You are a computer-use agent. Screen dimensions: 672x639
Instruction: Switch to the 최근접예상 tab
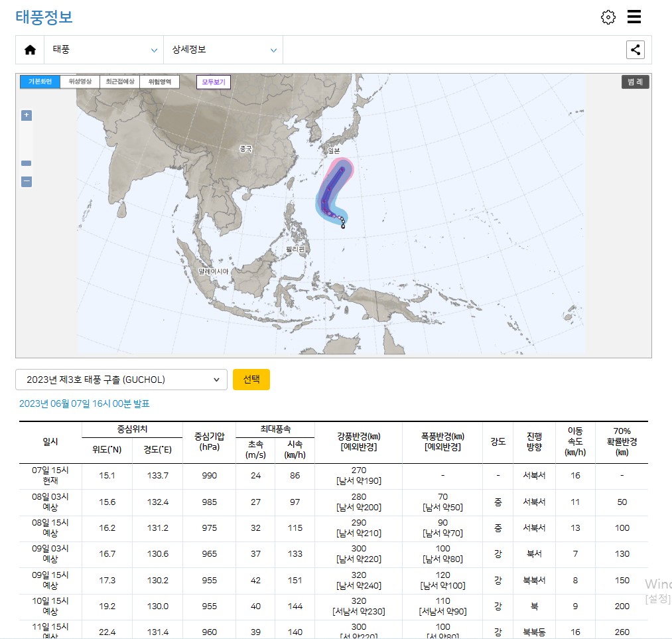120,82
